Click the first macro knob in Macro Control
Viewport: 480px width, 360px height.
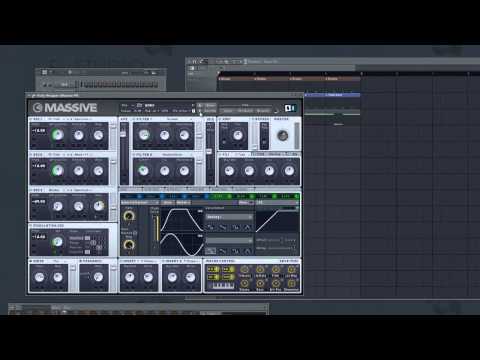244,269
